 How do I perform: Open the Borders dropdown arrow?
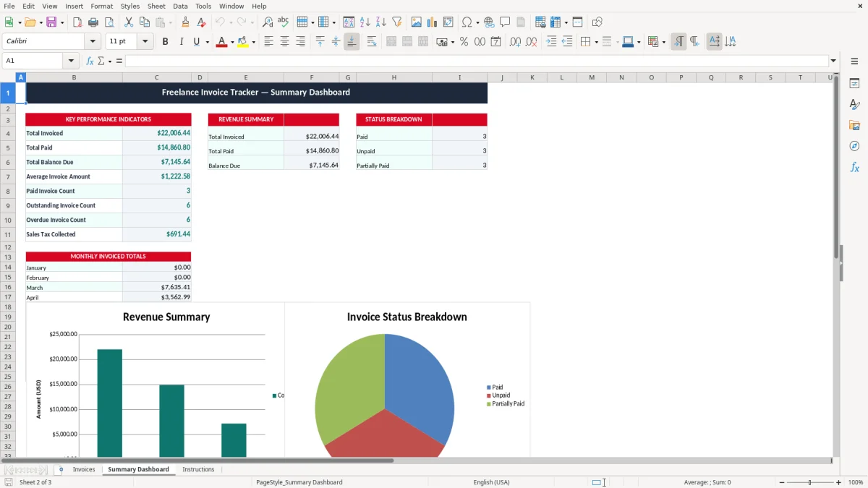point(596,42)
